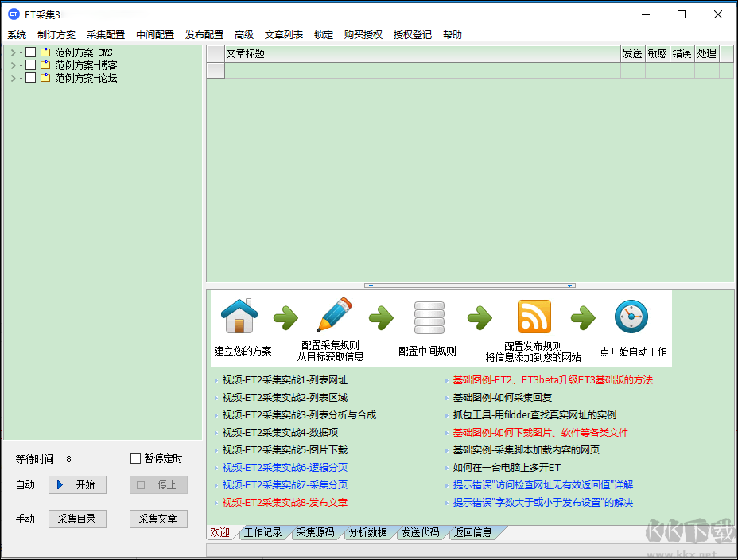738x560 pixels.
Task: Switch to the 分析数据 tab
Action: [x=367, y=532]
